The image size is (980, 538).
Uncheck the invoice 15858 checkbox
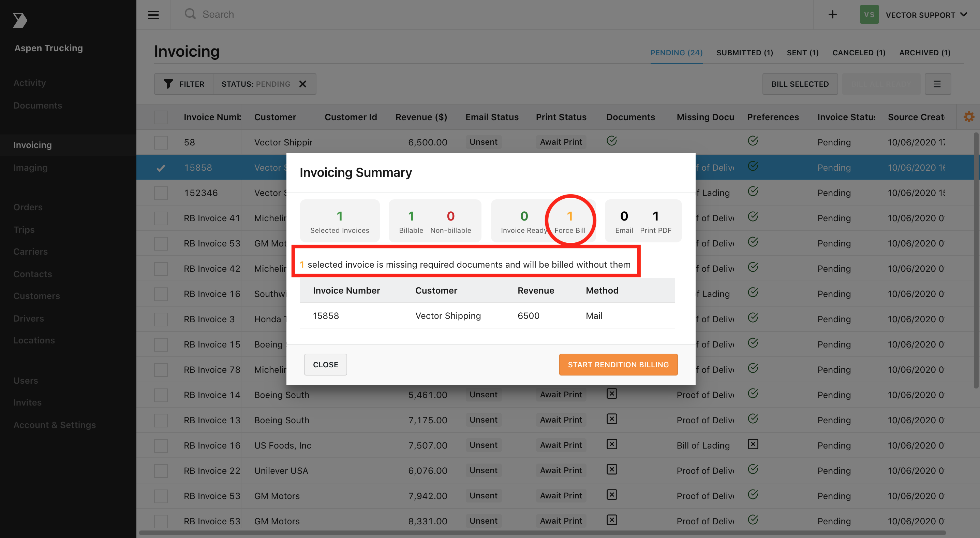[x=161, y=168]
